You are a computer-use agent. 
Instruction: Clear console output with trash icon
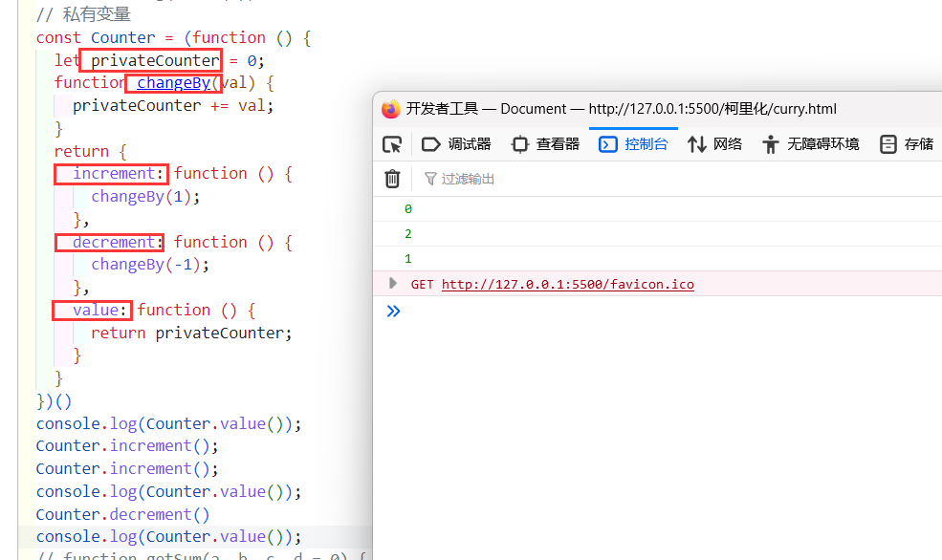point(392,179)
